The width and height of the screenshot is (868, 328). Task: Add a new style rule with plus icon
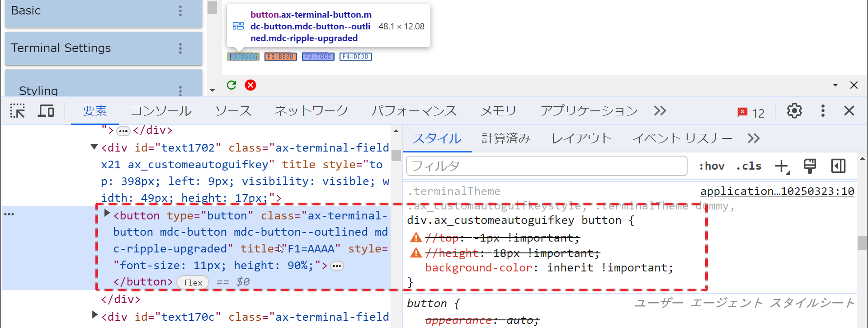782,166
